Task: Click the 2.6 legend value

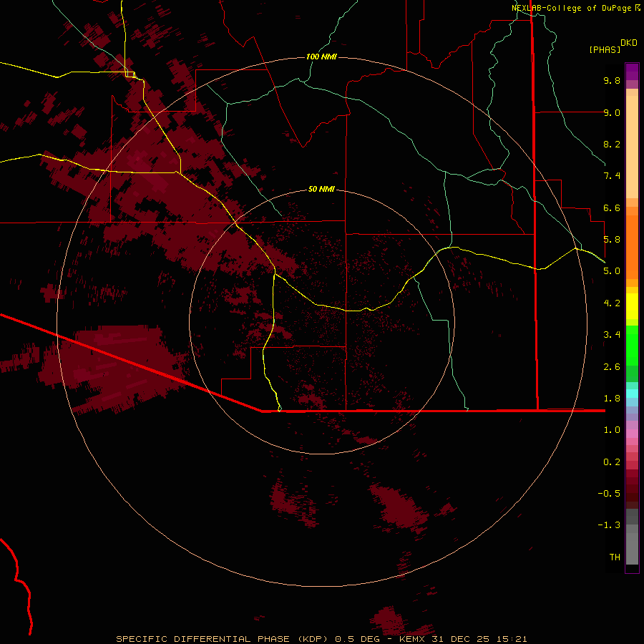Action: click(612, 367)
